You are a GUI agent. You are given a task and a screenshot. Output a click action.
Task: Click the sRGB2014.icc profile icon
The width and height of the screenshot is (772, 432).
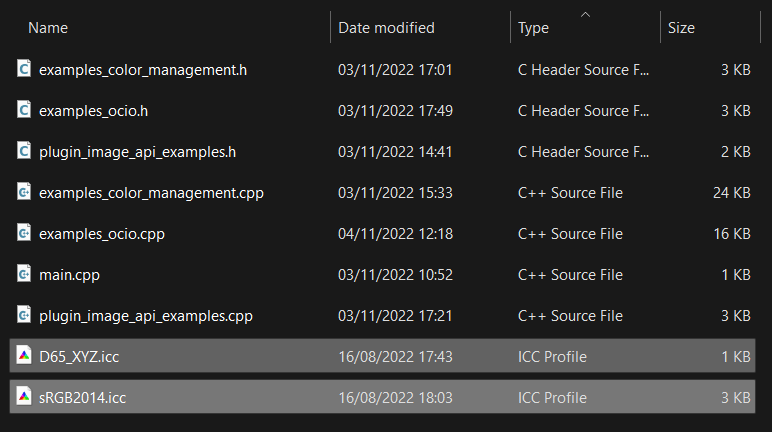point(24,397)
